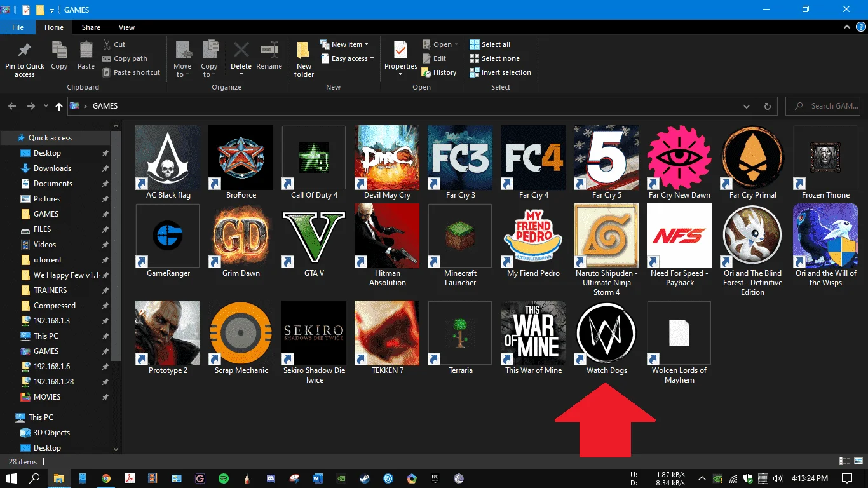Screen dimensions: 868x488
Task: Click the Up one level arrow
Action: tap(59, 106)
